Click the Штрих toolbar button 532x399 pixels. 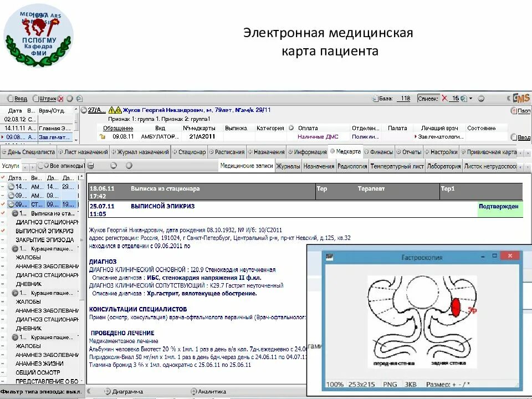pos(44,99)
